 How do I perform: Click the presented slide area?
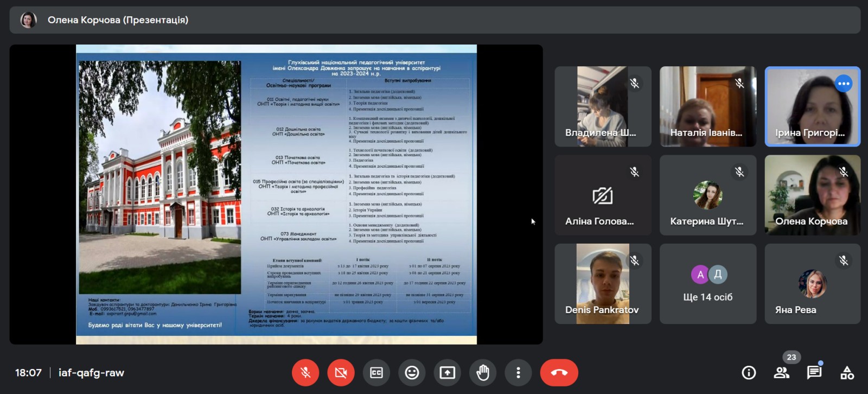(276, 194)
